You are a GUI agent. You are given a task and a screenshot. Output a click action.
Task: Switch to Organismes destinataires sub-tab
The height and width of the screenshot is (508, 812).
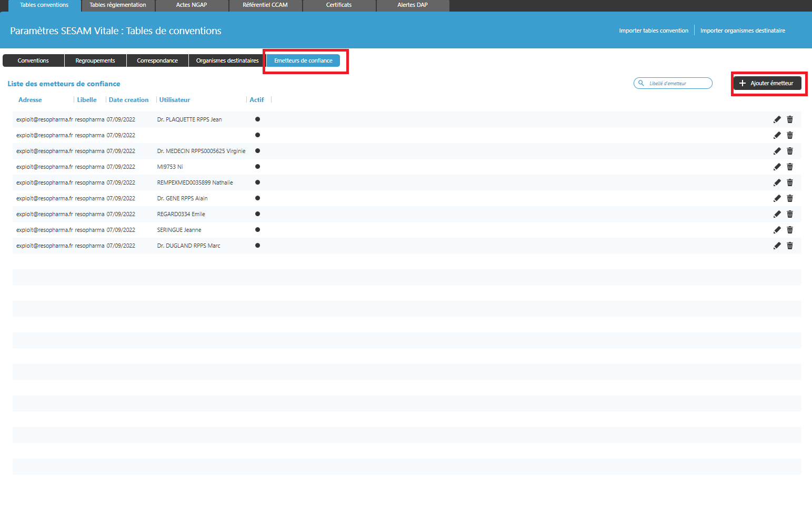coord(227,60)
